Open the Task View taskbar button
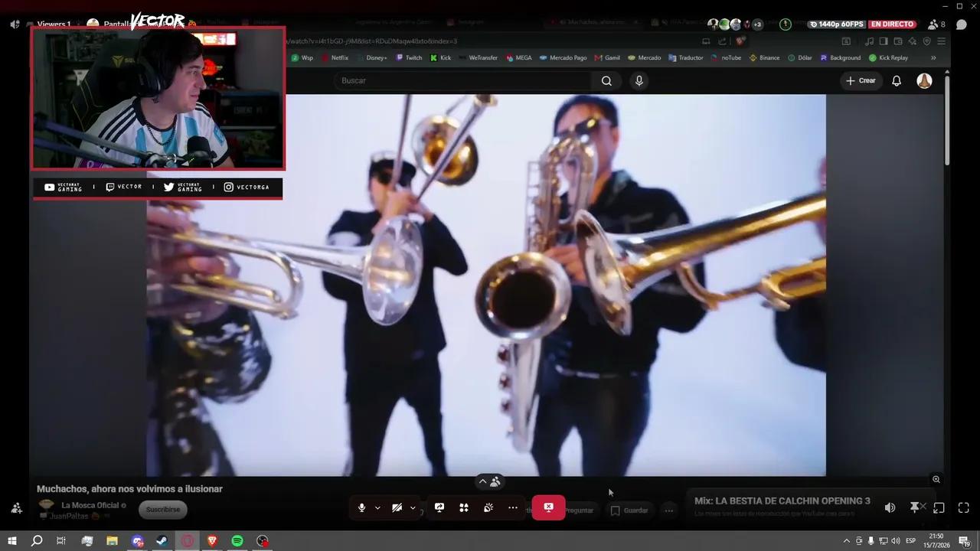Image resolution: width=980 pixels, height=551 pixels. (61, 541)
